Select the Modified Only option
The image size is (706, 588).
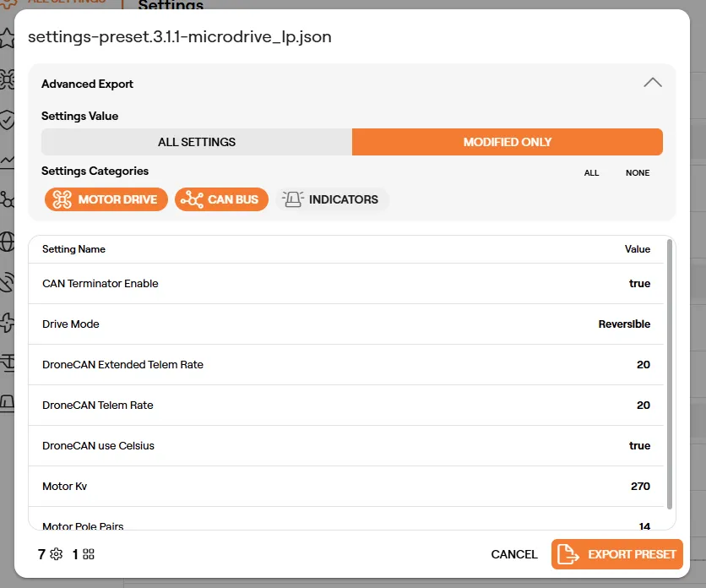pyautogui.click(x=508, y=142)
